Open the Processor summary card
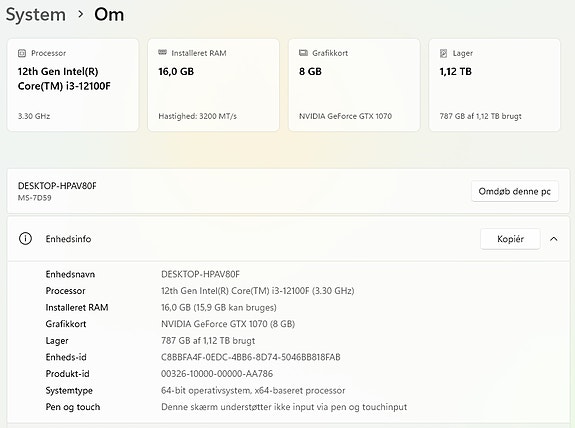This screenshot has width=575, height=428. [x=73, y=85]
